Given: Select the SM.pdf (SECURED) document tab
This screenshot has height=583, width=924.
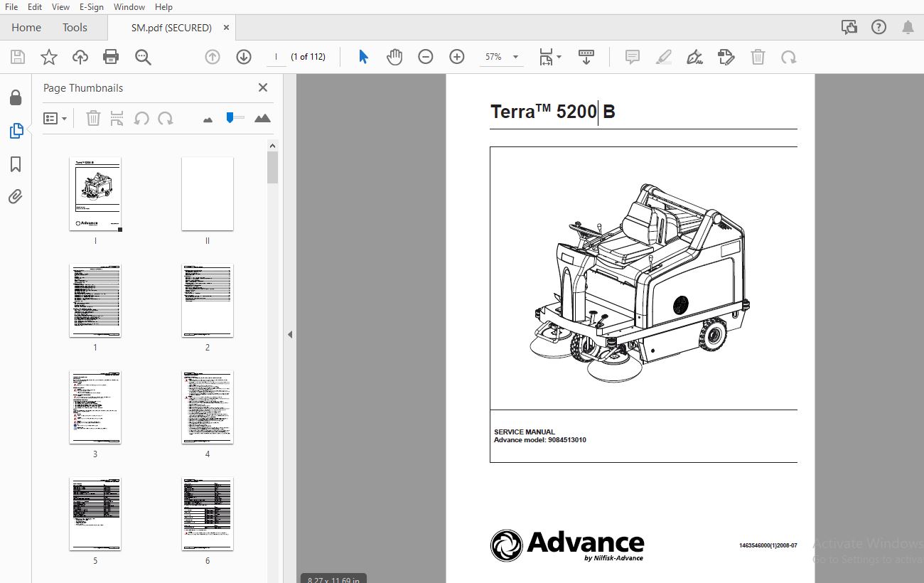Looking at the screenshot, I should [171, 28].
